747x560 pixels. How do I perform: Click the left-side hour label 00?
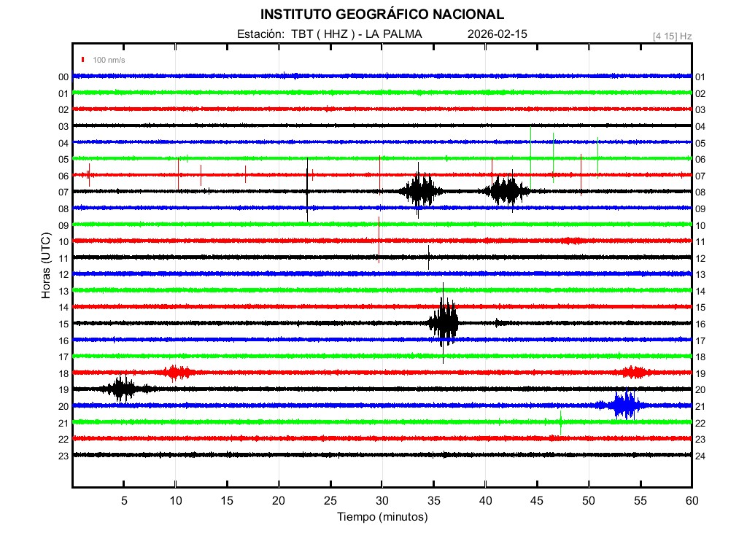click(x=63, y=77)
